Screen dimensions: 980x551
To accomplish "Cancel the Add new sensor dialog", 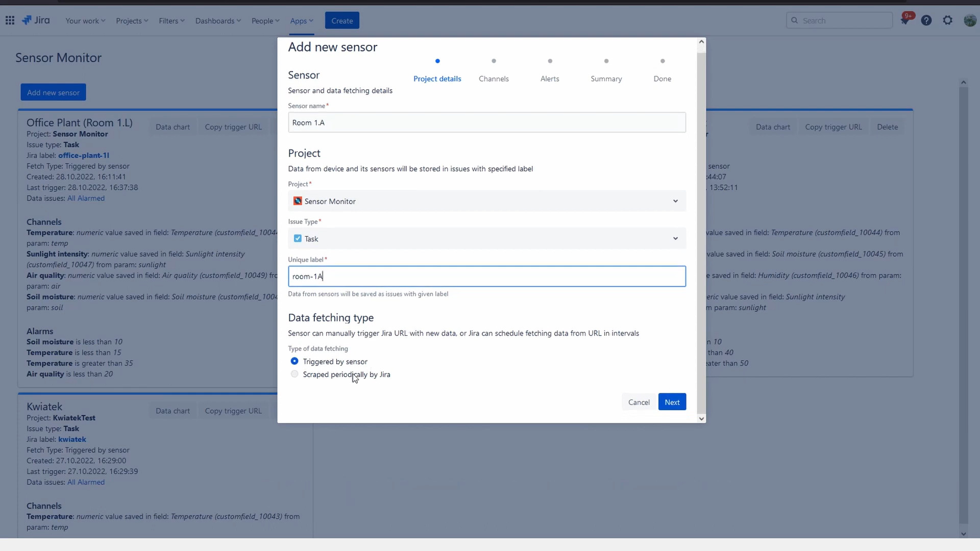I will coord(639,402).
